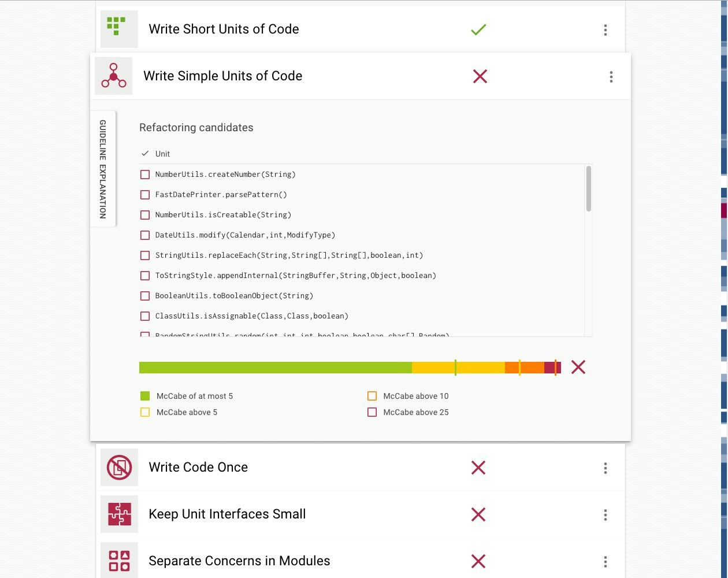Click the Keep Unit Interfaces Small puzzle icon
The image size is (728, 578).
coord(119,514)
